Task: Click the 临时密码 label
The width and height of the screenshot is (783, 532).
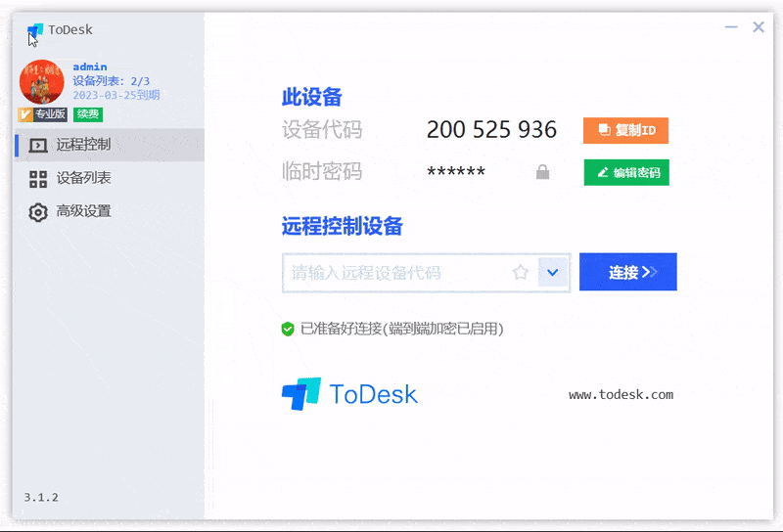Action: pyautogui.click(x=322, y=172)
